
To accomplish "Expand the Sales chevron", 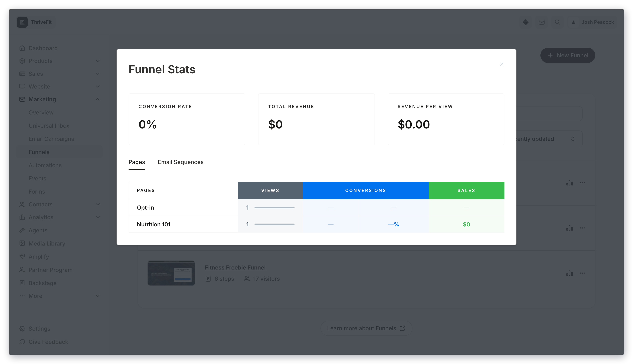I will (x=98, y=74).
